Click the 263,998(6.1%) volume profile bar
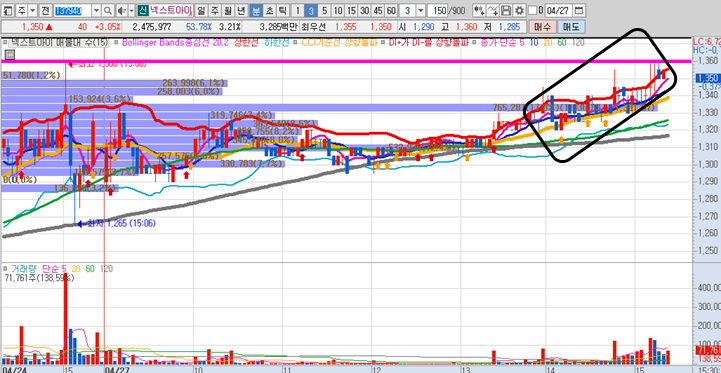The height and width of the screenshot is (373, 721). [x=114, y=83]
